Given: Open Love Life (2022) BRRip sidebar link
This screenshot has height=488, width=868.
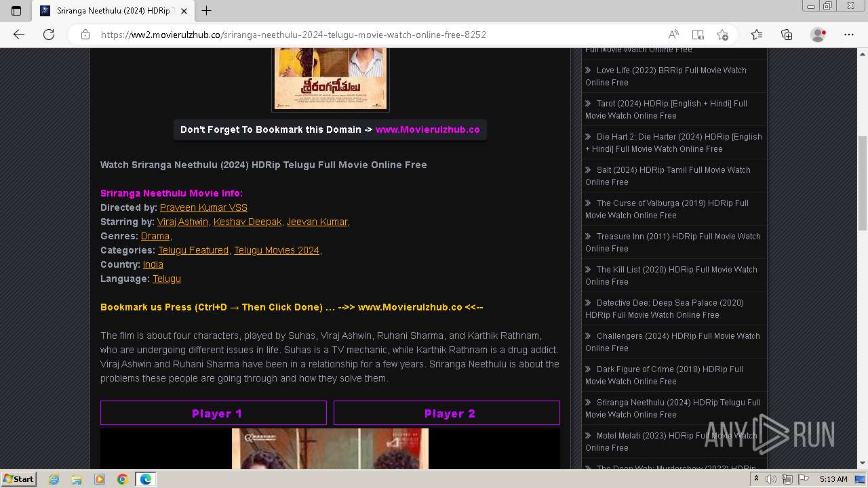Looking at the screenshot, I should [666, 76].
